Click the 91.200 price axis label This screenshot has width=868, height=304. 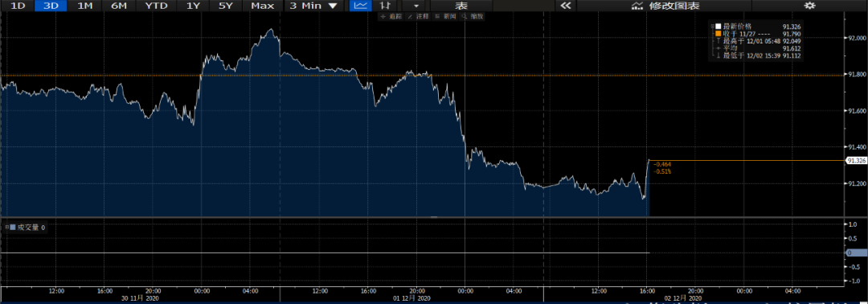tap(856, 184)
